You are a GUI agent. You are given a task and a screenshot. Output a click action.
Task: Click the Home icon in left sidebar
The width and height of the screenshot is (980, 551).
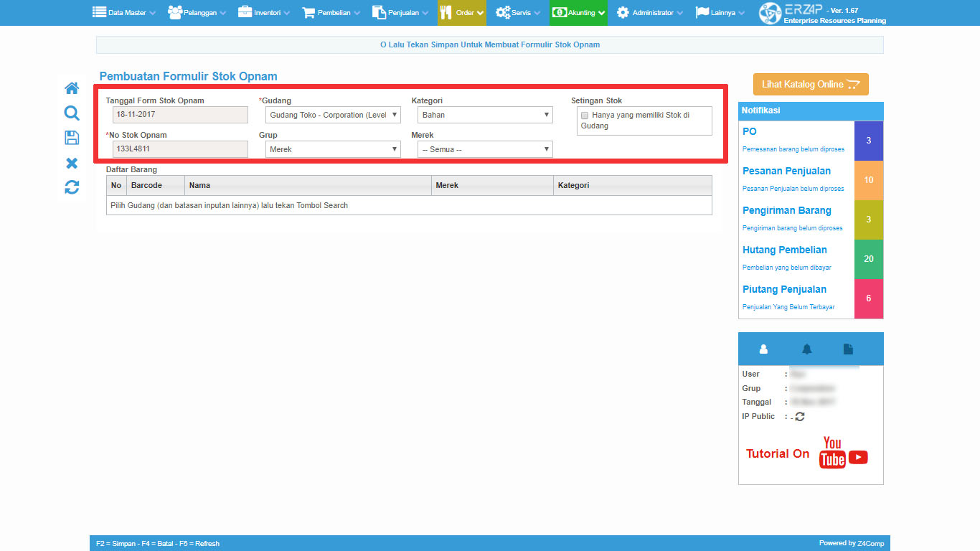pyautogui.click(x=72, y=88)
